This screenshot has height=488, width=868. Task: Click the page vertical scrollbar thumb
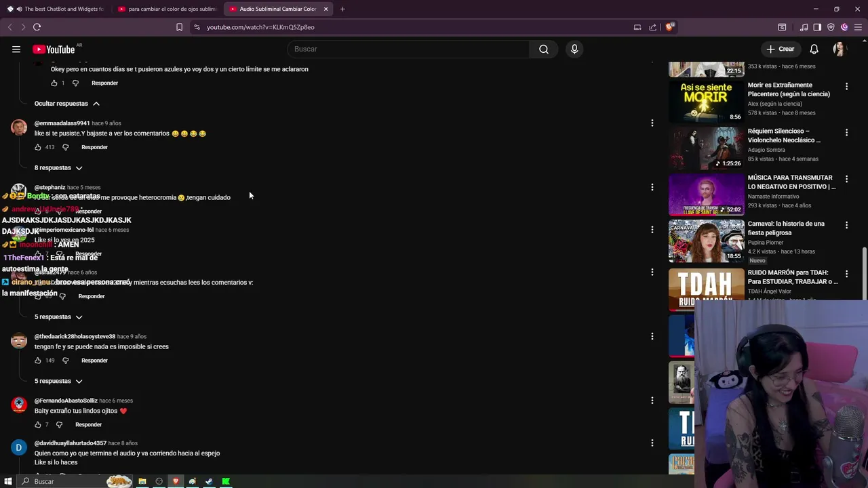(x=865, y=272)
